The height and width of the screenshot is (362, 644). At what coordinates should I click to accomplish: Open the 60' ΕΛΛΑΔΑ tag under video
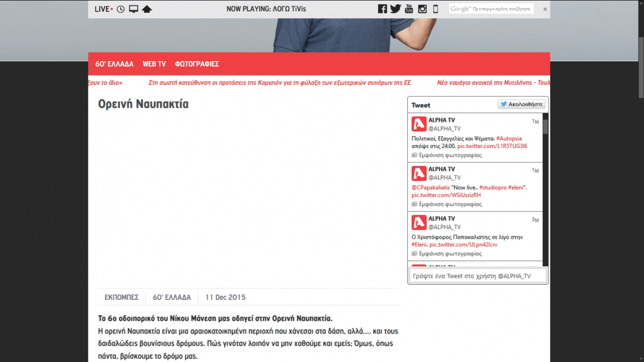(172, 297)
